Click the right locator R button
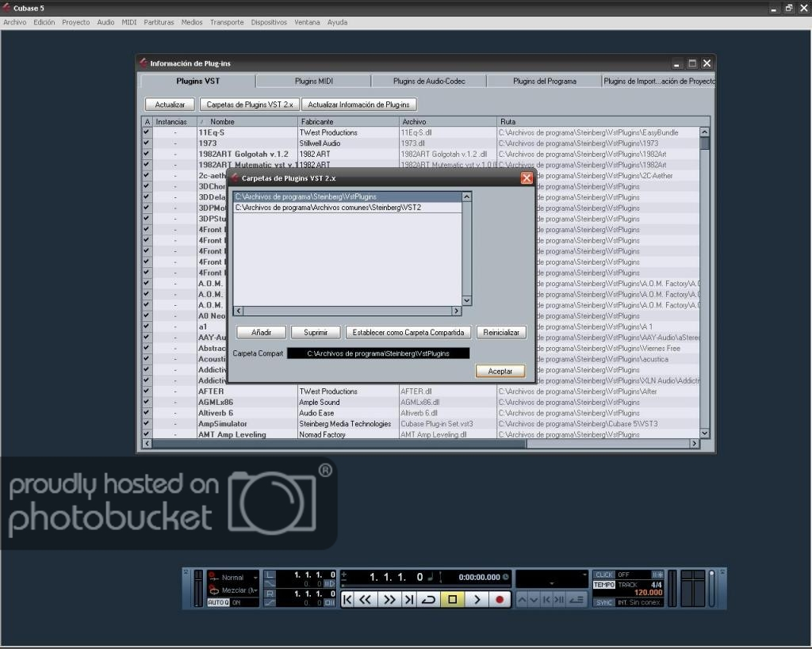Image resolution: width=812 pixels, height=649 pixels. click(270, 593)
